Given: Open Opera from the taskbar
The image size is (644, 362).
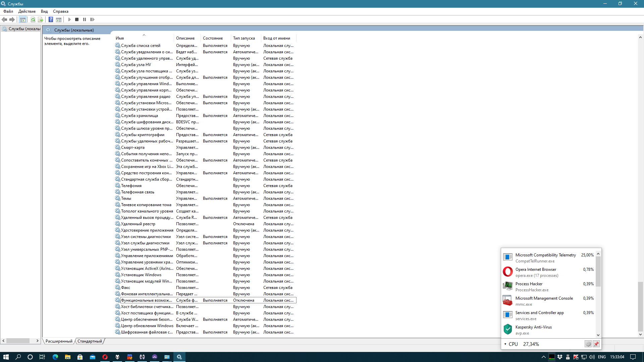Looking at the screenshot, I should [x=105, y=357].
